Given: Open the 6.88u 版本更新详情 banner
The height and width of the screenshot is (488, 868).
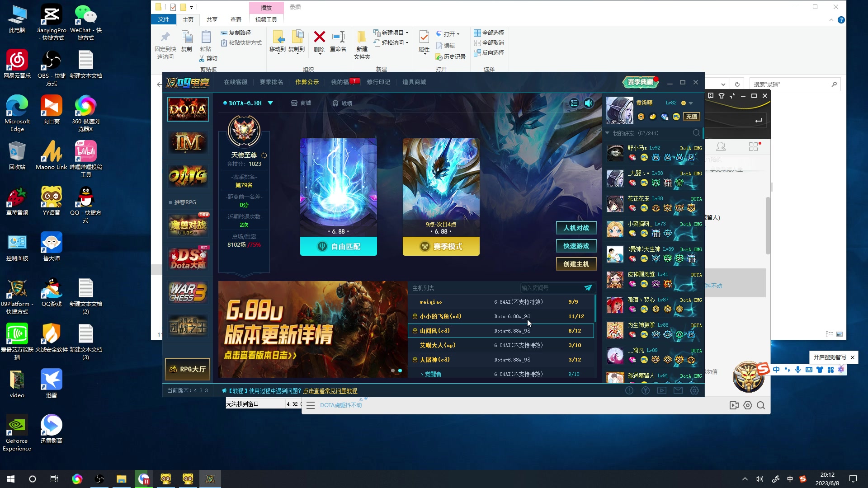Looking at the screenshot, I should click(x=313, y=329).
